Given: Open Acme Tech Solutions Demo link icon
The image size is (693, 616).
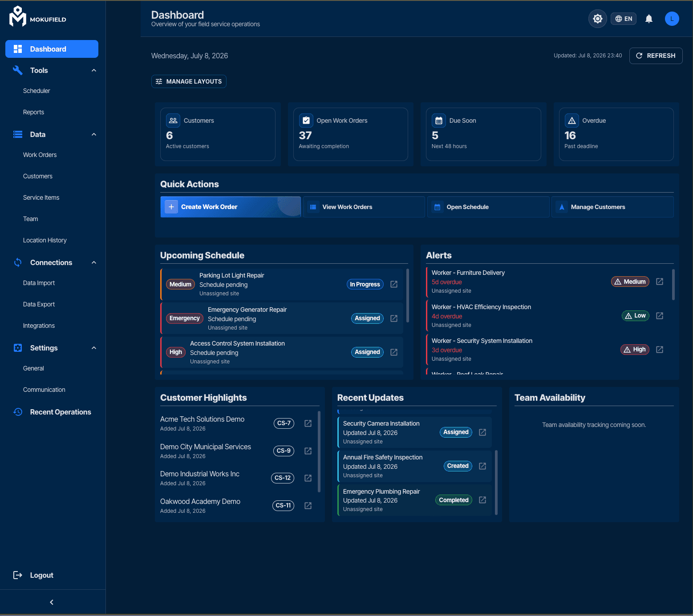Looking at the screenshot, I should click(308, 423).
